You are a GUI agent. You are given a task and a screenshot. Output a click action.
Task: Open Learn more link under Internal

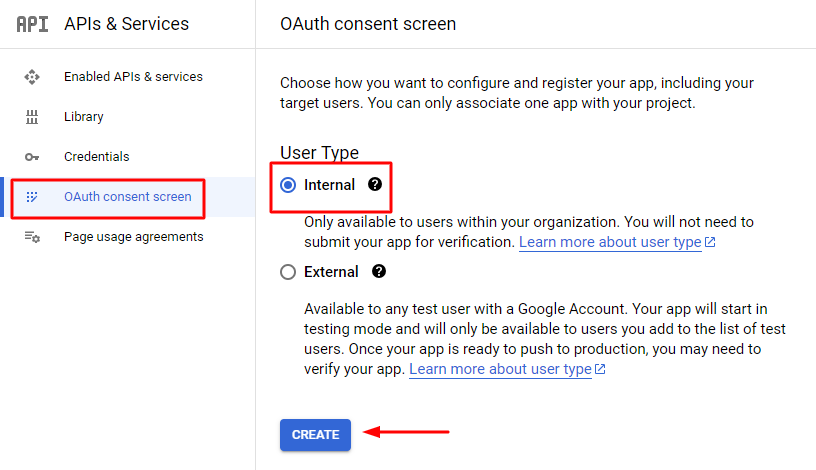click(610, 242)
